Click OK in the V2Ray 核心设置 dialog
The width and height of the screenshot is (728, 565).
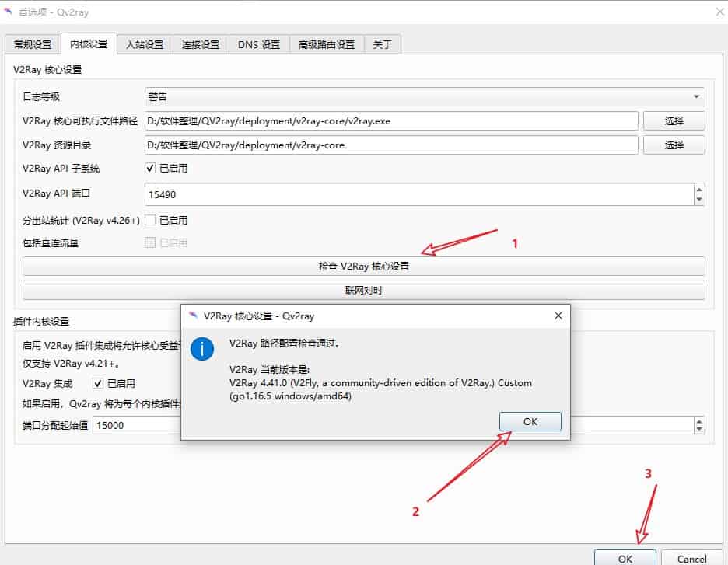[530, 421]
